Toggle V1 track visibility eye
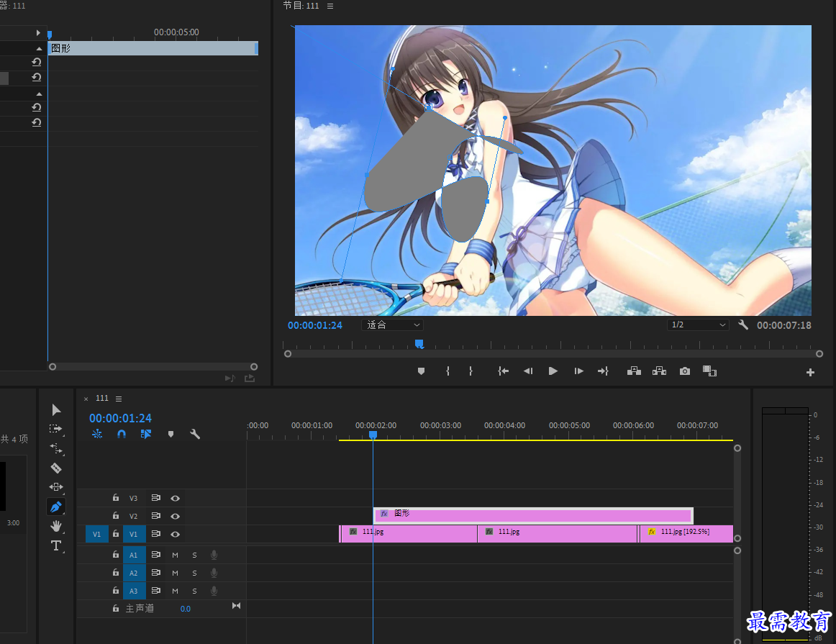836x644 pixels. click(175, 534)
